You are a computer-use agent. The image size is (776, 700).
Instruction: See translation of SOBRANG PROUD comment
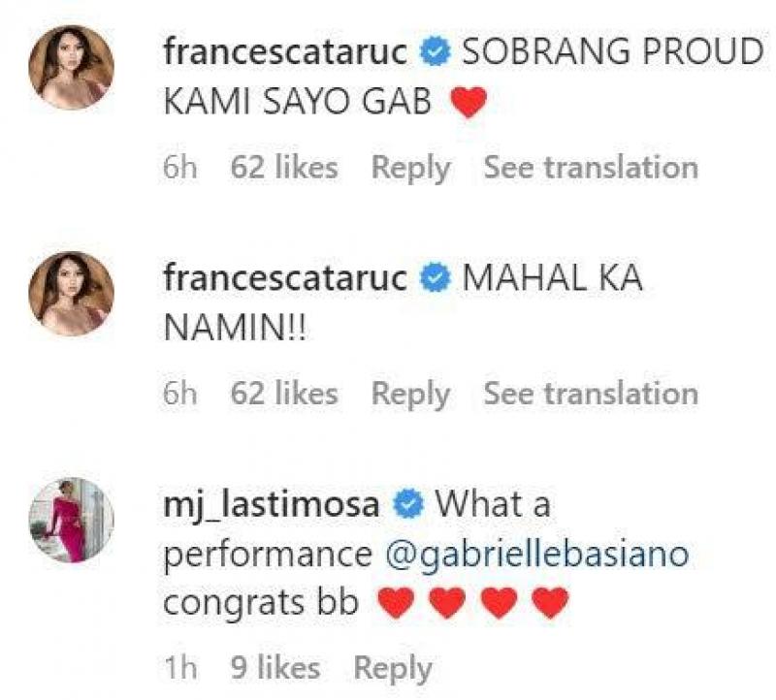tap(590, 168)
